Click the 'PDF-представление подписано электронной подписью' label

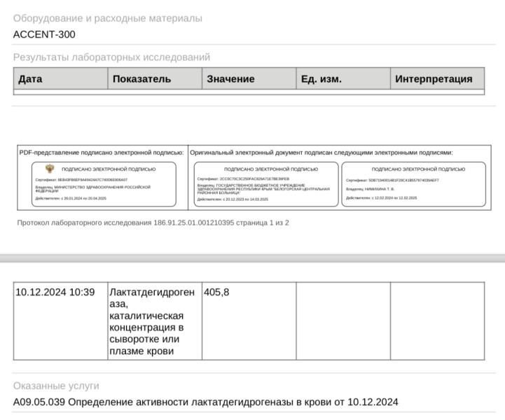click(x=102, y=153)
